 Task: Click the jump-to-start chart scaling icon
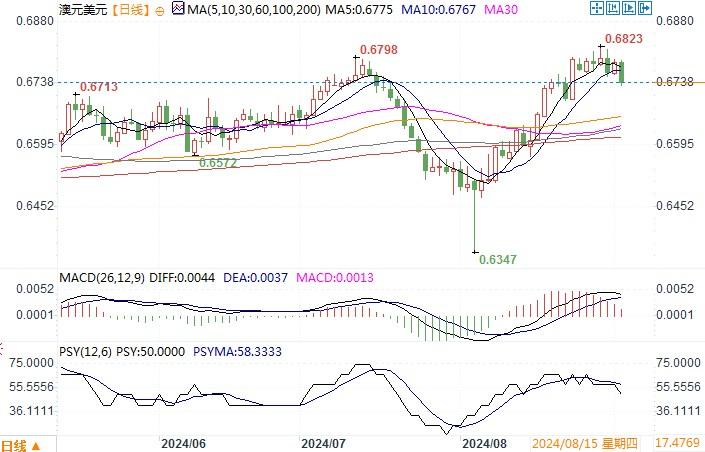(613, 8)
